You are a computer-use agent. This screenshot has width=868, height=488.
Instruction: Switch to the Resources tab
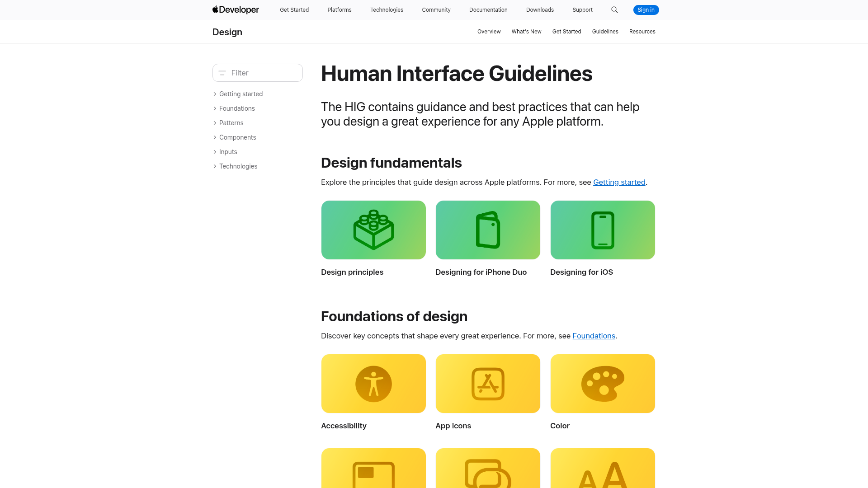click(x=642, y=32)
